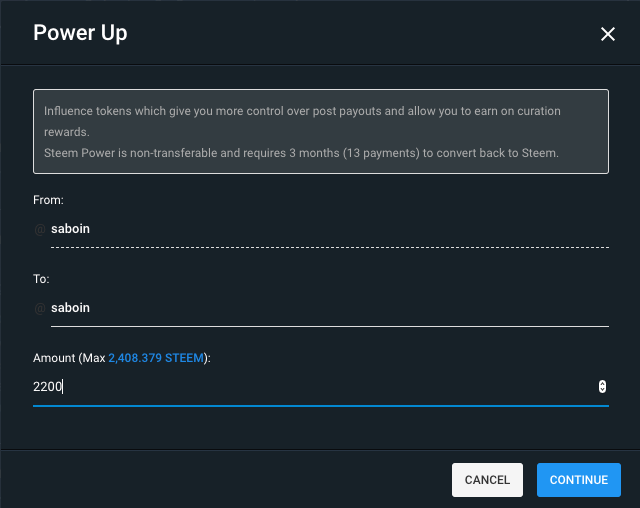The image size is (640, 508).
Task: Click the amount stepper arrows
Action: (x=602, y=386)
